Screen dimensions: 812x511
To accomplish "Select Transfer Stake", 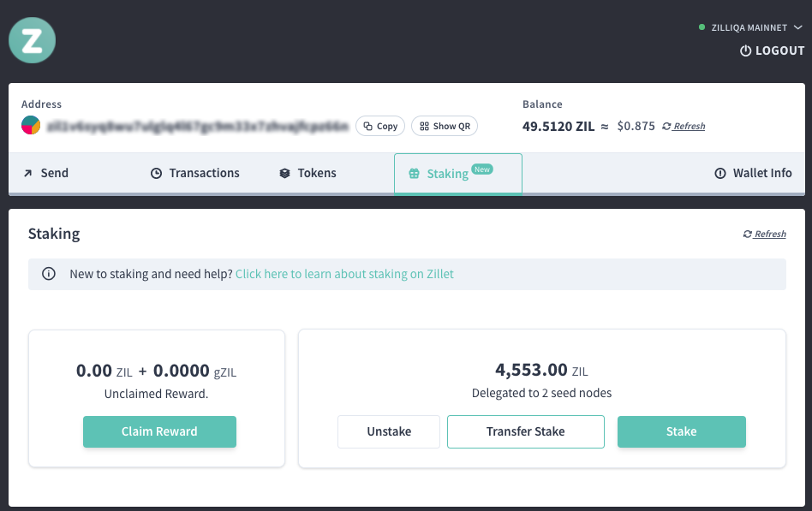I will [525, 431].
